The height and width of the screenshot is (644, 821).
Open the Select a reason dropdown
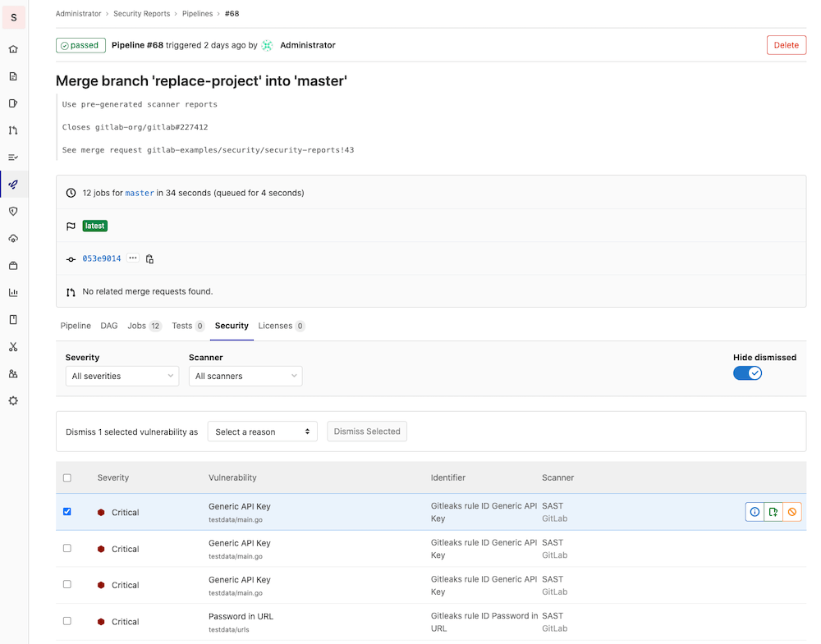pos(262,432)
